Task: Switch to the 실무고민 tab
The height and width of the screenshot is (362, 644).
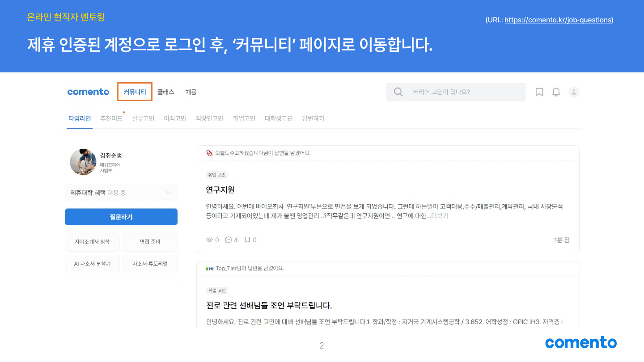Action: coord(143,118)
